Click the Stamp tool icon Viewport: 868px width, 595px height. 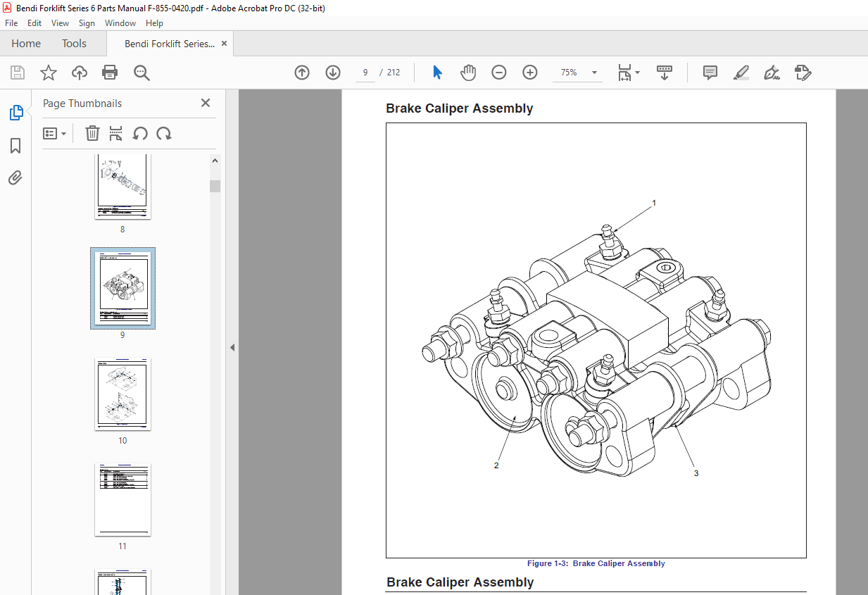[x=803, y=73]
